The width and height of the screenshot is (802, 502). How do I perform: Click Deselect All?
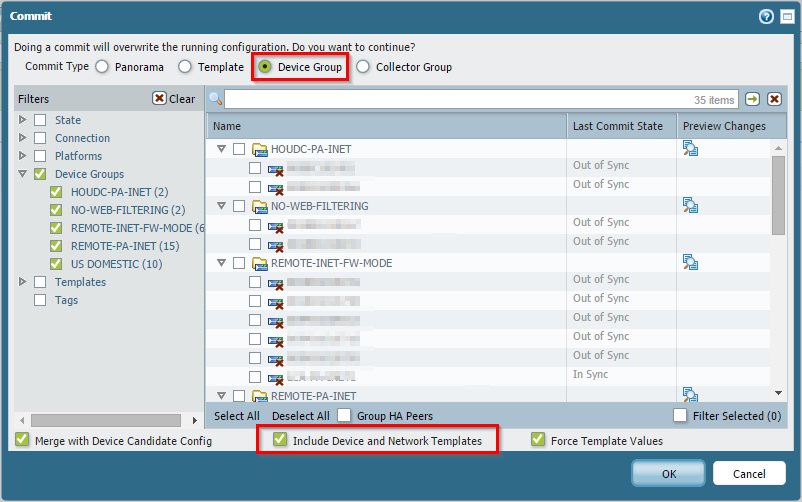click(301, 416)
